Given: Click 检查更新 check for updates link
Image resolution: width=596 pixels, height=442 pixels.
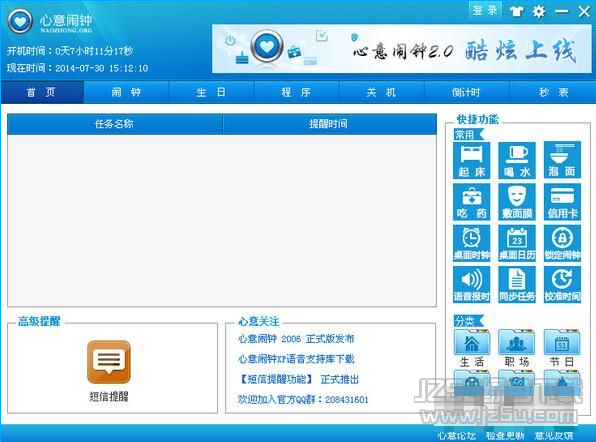Looking at the screenshot, I should [505, 436].
